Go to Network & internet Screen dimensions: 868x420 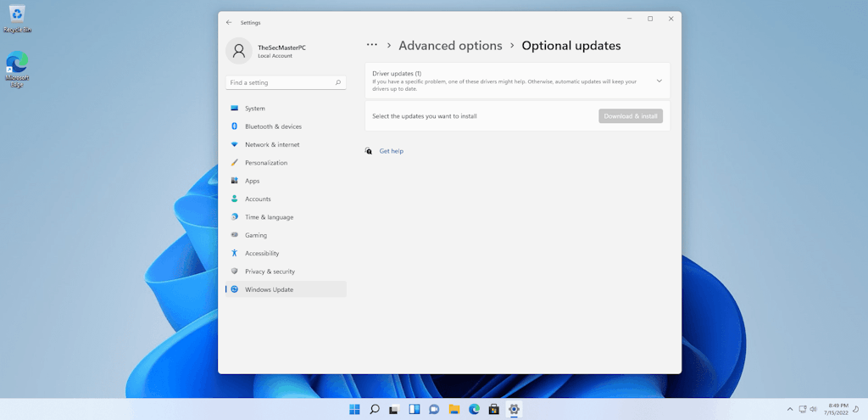[286, 144]
